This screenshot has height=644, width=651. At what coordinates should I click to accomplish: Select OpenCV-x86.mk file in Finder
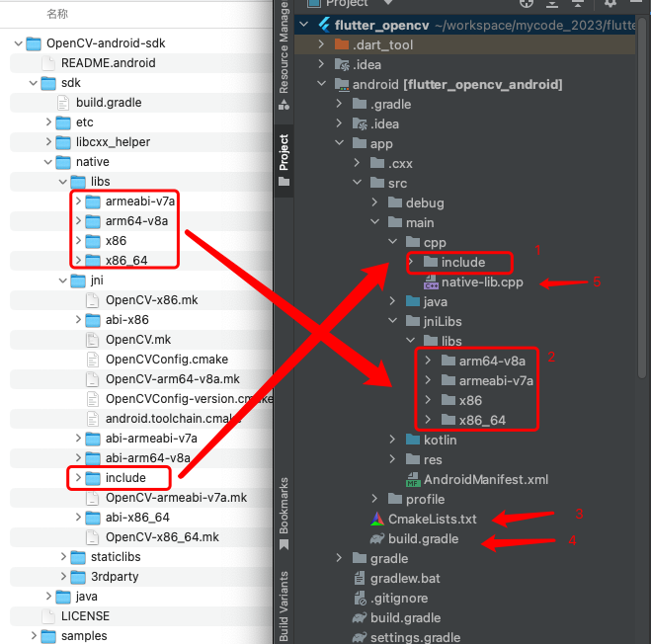(142, 300)
